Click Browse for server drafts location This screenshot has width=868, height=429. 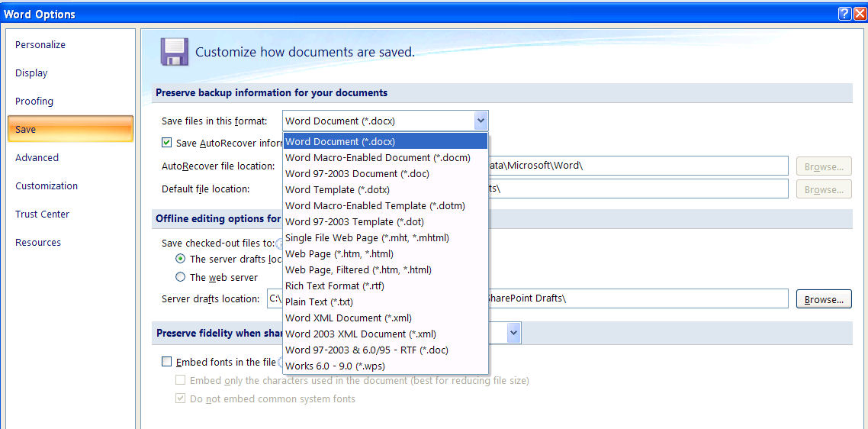(x=823, y=299)
